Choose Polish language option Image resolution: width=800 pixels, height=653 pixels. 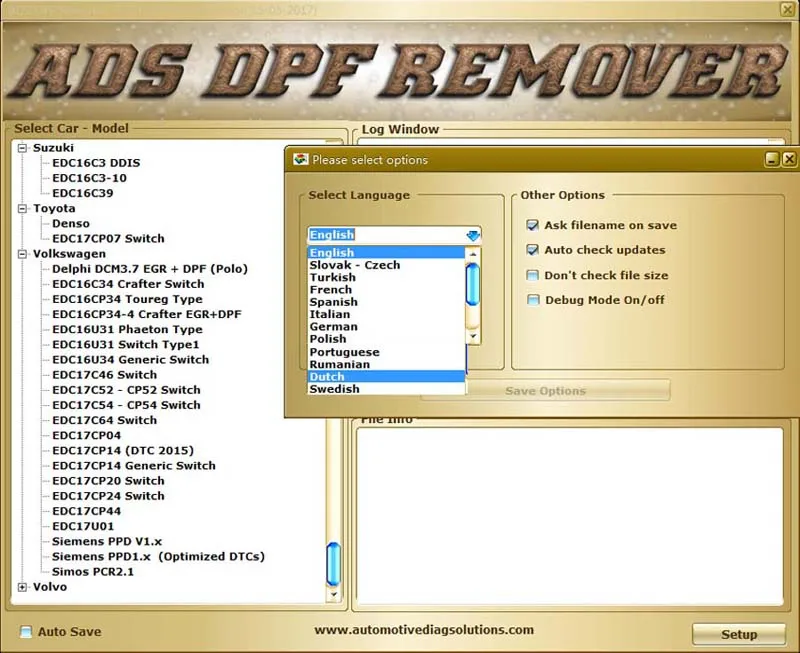[x=386, y=339]
